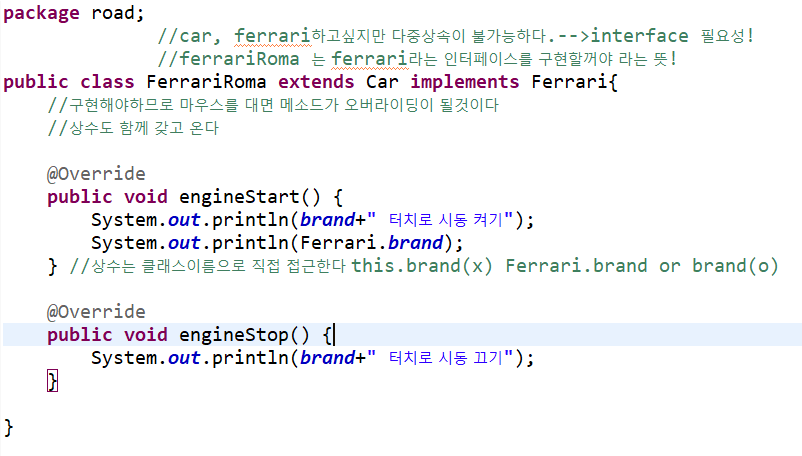Click 'public class' at the start of the declaration
This screenshot has height=456, width=802.
tap(69, 82)
